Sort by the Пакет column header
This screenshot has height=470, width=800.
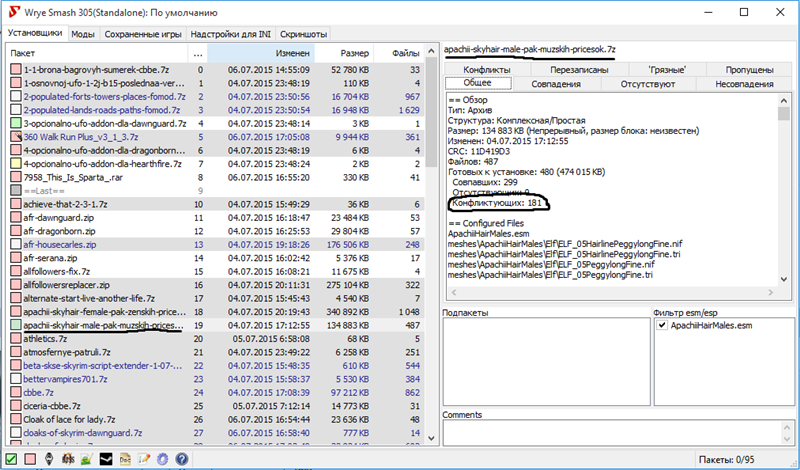(97, 53)
